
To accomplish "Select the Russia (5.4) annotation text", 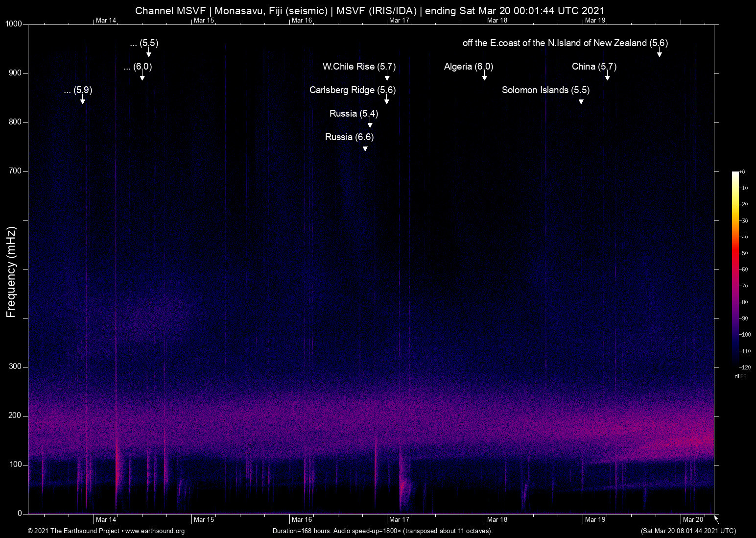I will pos(353,113).
